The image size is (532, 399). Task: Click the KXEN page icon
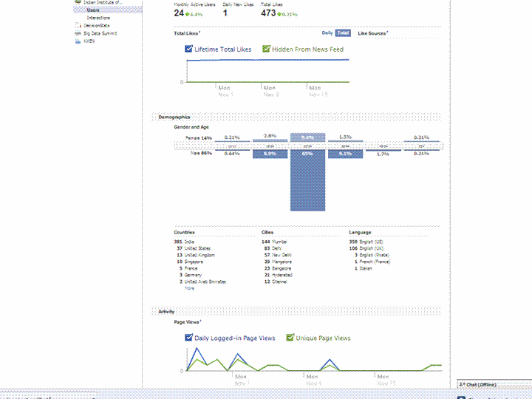78,41
